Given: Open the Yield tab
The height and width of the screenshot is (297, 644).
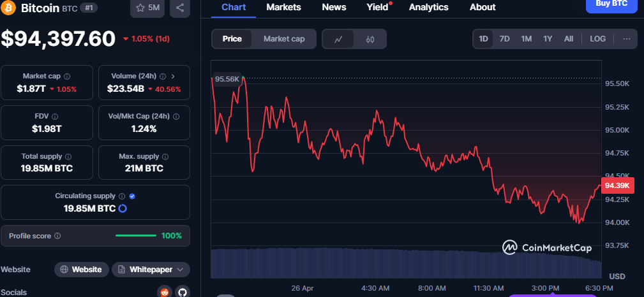Looking at the screenshot, I should [x=377, y=8].
